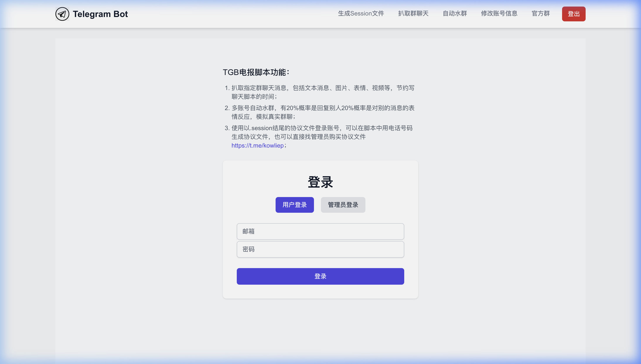Click the 登录 heading above the form

click(320, 182)
